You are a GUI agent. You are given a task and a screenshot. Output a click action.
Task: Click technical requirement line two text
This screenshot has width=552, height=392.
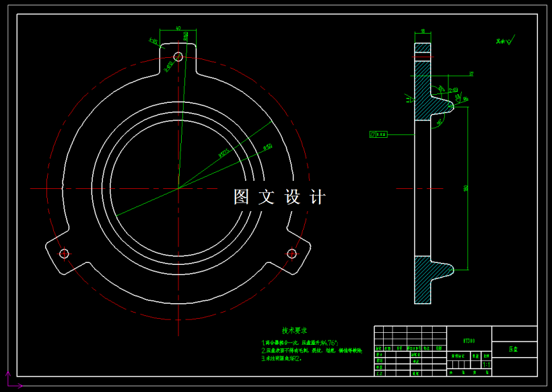point(312,350)
